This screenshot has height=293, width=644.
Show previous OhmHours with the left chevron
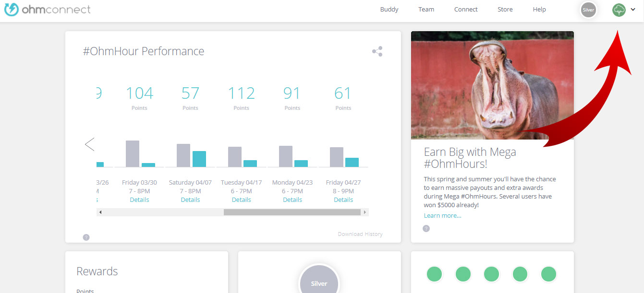pos(89,144)
